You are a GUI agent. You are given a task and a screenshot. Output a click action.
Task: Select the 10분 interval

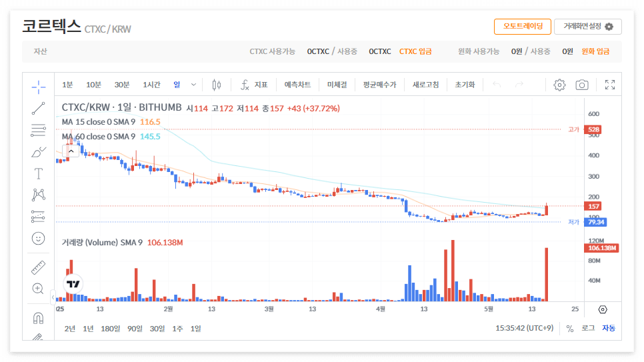coord(93,85)
